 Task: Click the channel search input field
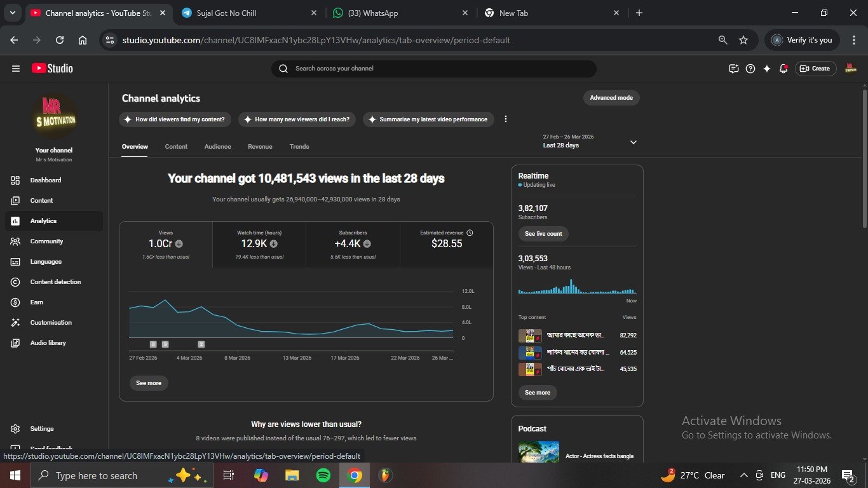(438, 69)
